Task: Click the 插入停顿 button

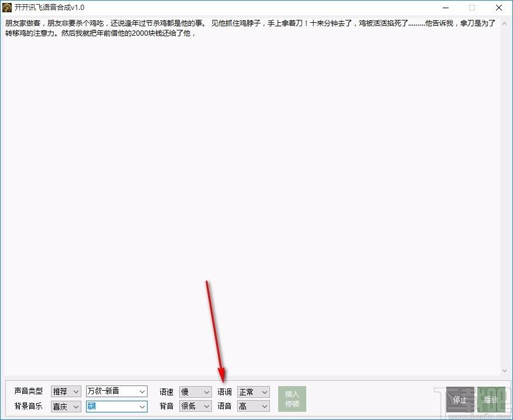Action: pos(292,399)
